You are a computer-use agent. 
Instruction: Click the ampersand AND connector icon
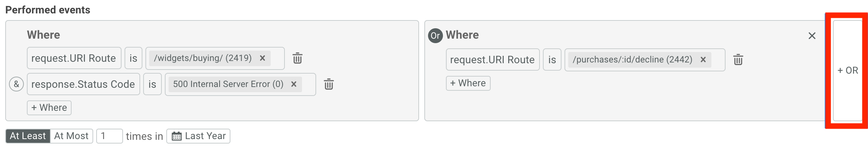(16, 84)
